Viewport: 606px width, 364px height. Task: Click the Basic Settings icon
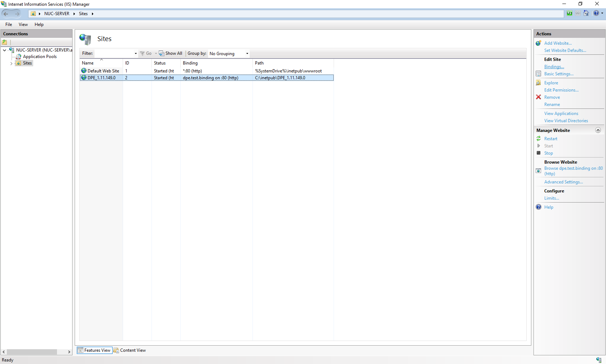(x=539, y=74)
